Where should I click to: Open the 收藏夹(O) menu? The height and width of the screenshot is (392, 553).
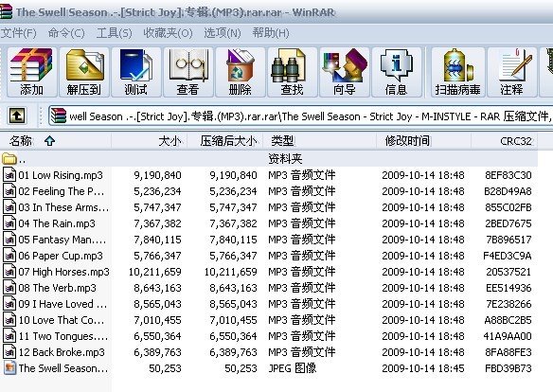(168, 33)
